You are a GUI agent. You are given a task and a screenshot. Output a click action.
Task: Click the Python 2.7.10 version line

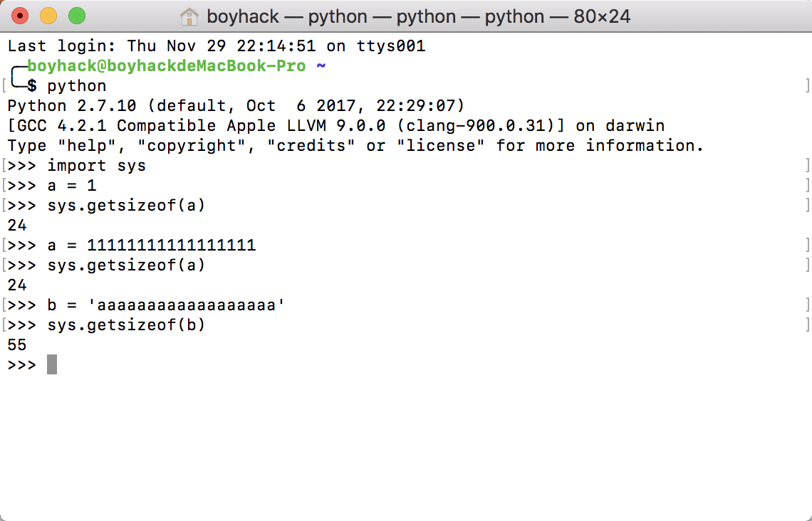[236, 105]
